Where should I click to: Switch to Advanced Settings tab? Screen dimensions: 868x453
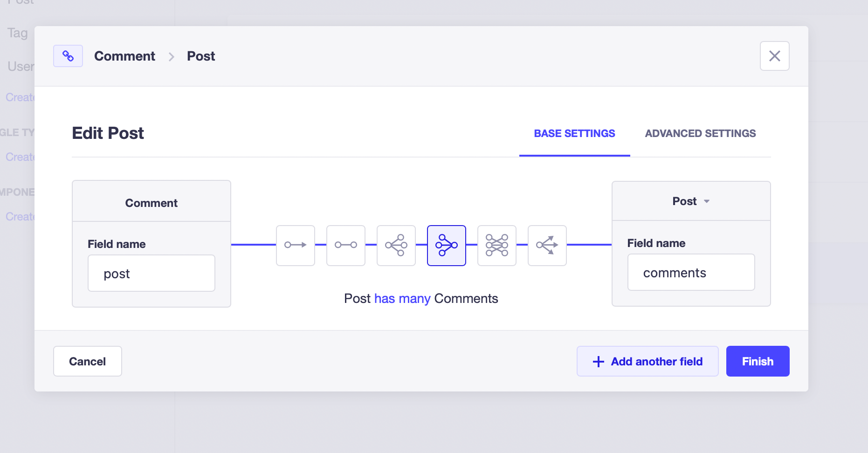[700, 134]
